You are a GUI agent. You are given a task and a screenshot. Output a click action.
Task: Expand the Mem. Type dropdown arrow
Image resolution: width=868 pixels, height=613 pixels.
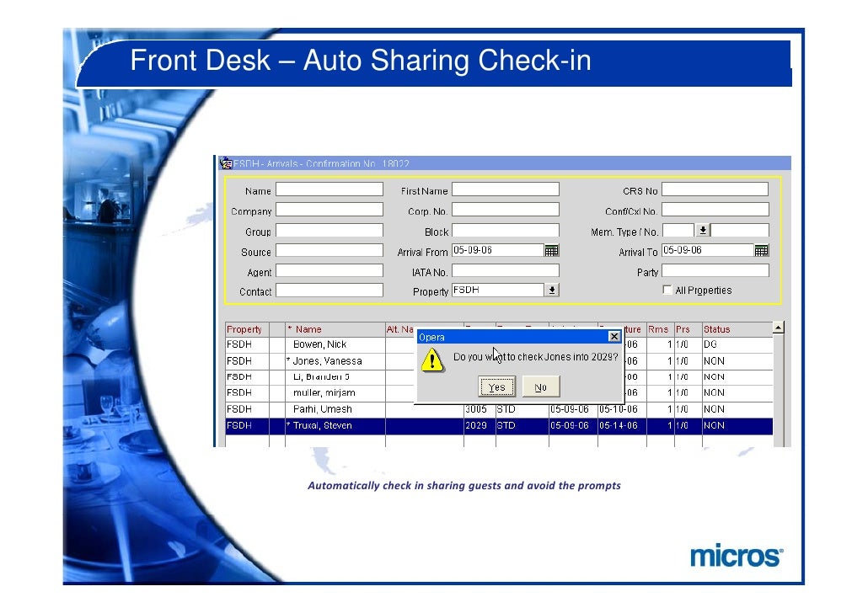click(703, 230)
